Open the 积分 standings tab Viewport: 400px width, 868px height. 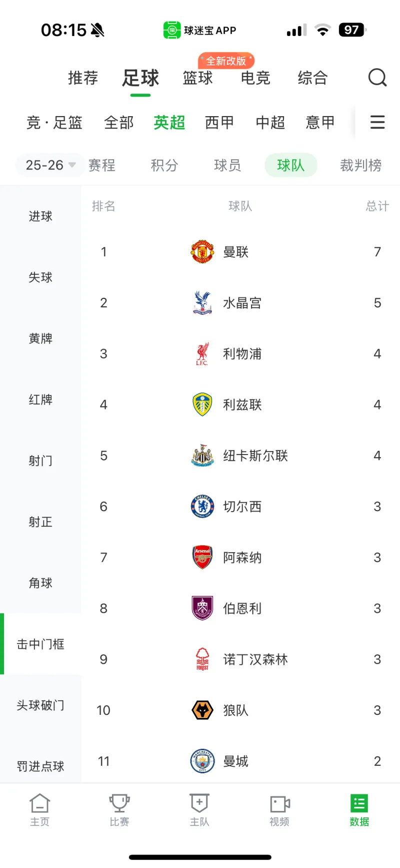(164, 165)
